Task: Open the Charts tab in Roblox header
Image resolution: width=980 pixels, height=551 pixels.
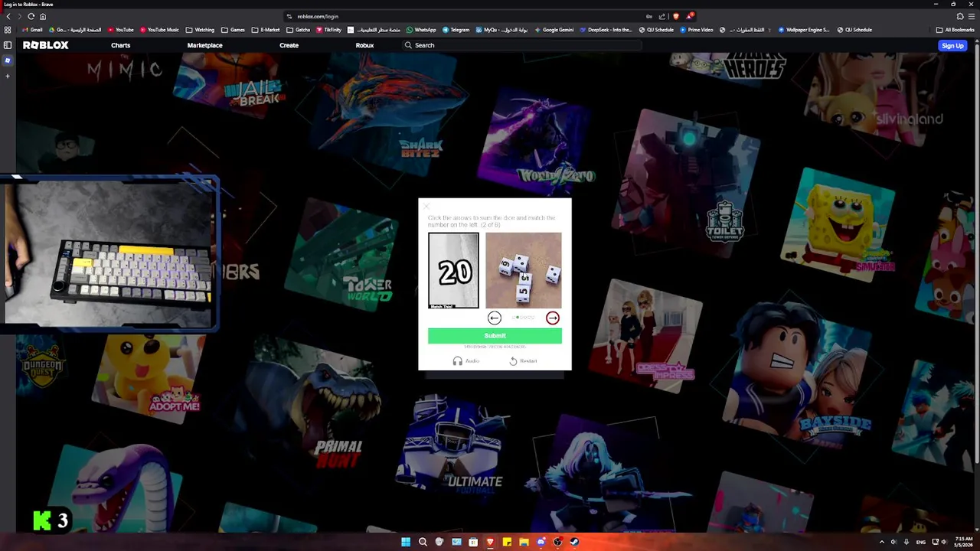Action: (120, 45)
